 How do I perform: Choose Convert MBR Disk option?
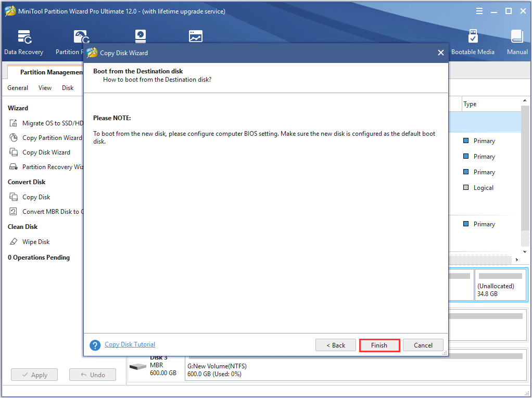point(52,211)
